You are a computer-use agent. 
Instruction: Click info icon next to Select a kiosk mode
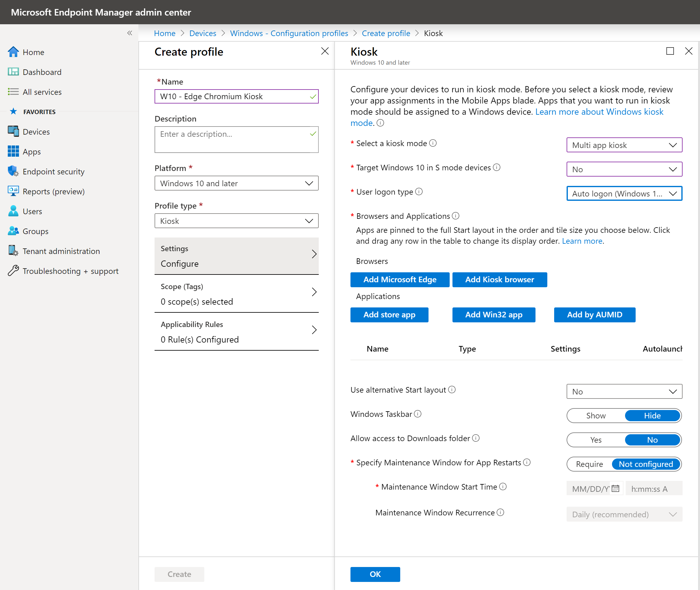click(x=433, y=143)
